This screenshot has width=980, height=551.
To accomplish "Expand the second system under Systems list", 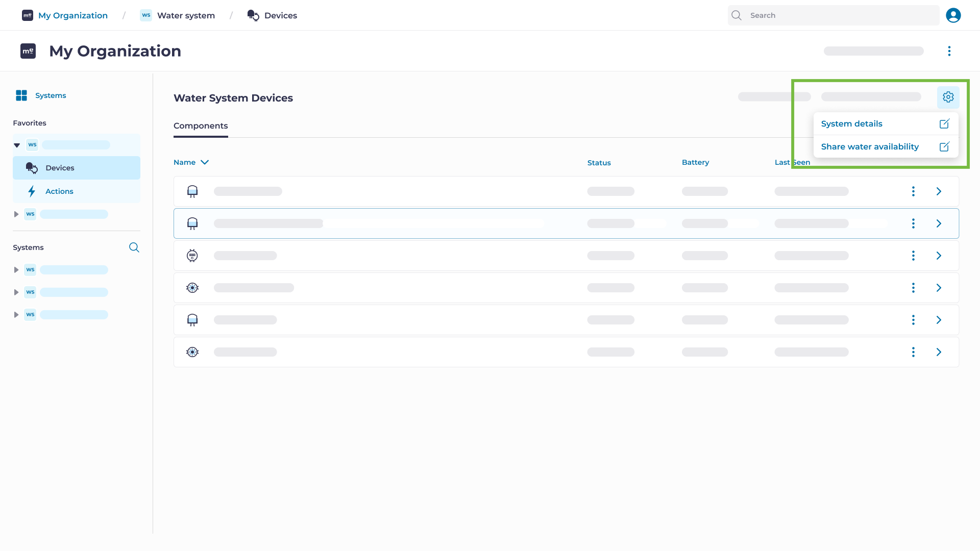I will 16,292.
